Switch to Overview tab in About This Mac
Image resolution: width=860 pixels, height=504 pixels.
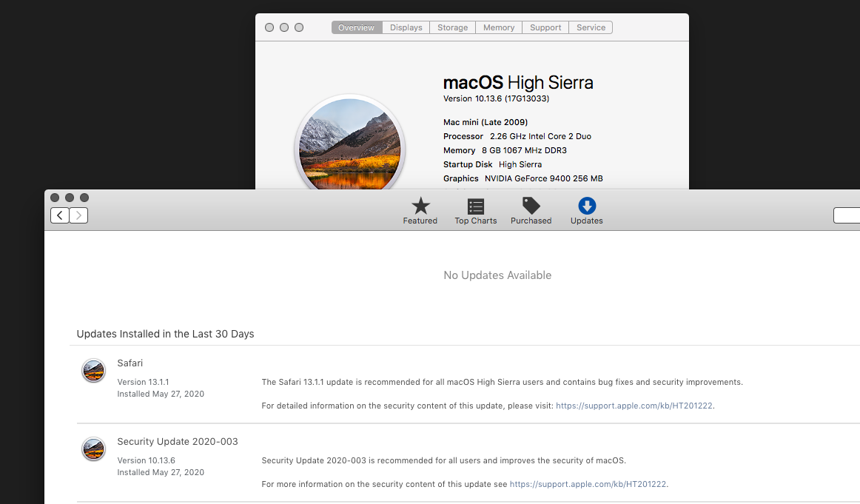click(357, 27)
